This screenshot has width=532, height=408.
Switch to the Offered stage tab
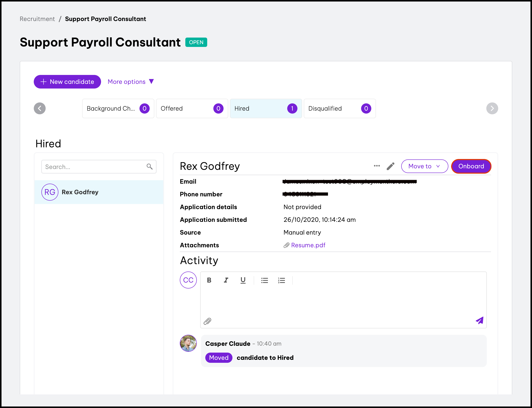[192, 108]
